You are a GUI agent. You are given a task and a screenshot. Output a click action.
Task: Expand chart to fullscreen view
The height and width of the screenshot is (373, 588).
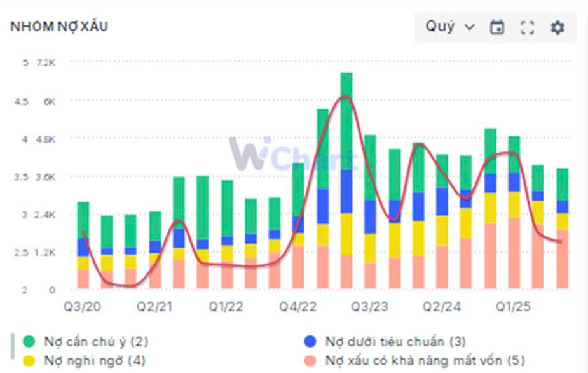coord(527,27)
